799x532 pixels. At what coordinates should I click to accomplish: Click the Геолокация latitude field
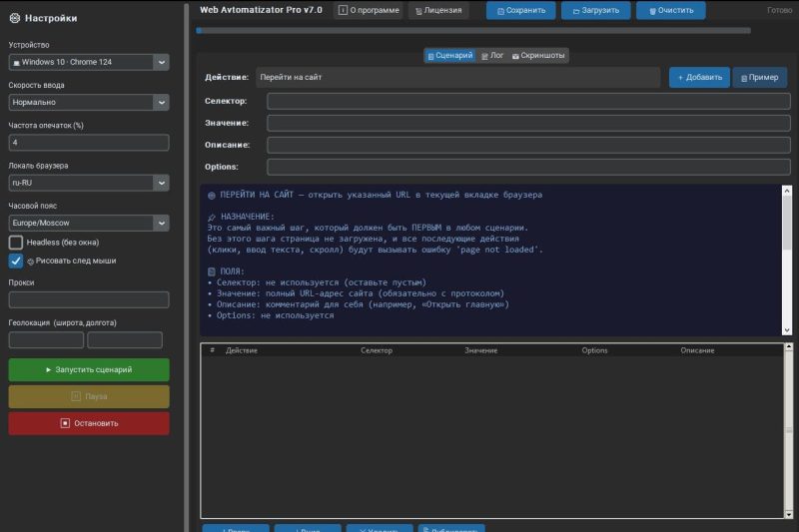click(46, 340)
